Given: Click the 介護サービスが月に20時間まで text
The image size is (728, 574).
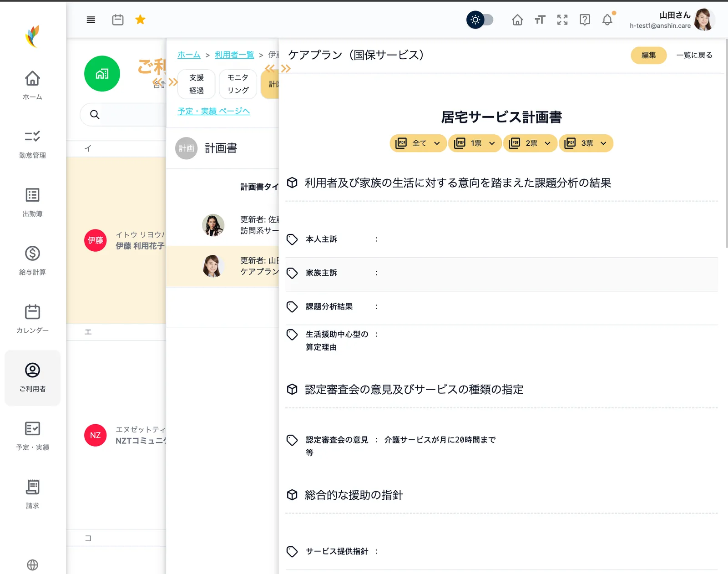Looking at the screenshot, I should point(440,440).
